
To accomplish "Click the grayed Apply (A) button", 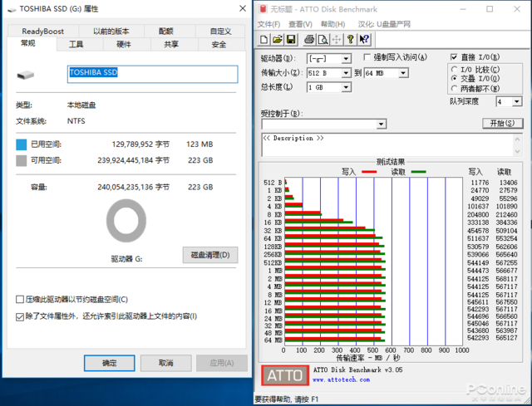I will (x=222, y=364).
